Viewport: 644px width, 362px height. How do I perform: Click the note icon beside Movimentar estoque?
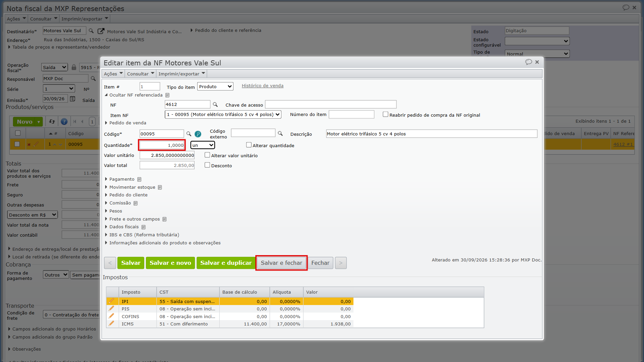tap(160, 187)
